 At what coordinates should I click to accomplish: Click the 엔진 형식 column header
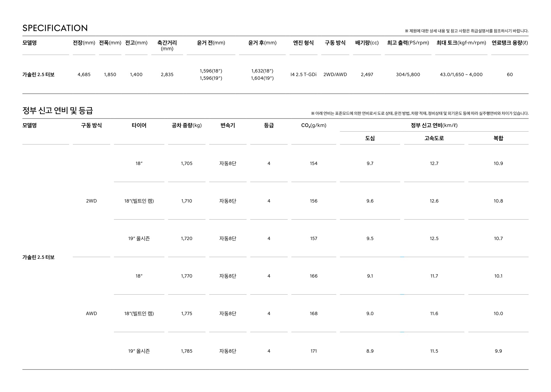pyautogui.click(x=303, y=43)
